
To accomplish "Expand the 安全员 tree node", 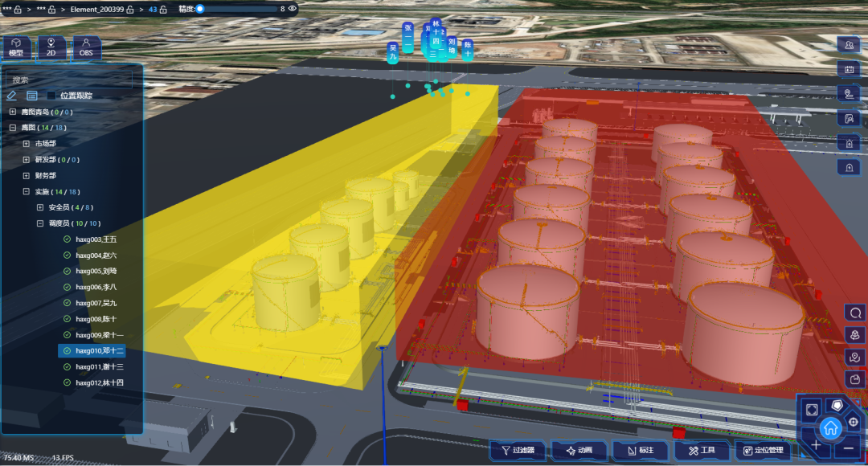I will pyautogui.click(x=40, y=207).
